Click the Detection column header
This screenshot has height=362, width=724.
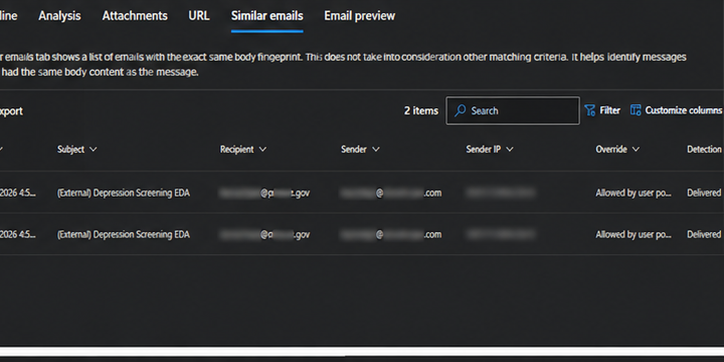[x=704, y=149]
